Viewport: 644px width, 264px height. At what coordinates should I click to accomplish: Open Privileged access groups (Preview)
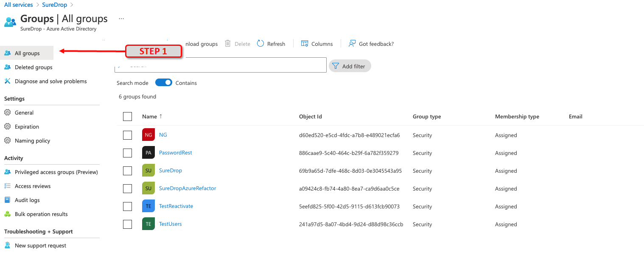click(56, 172)
